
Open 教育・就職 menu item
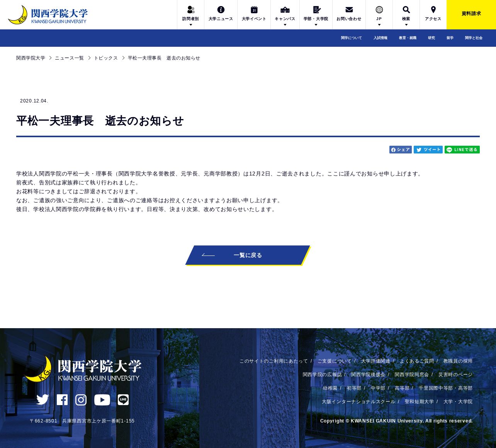(408, 38)
